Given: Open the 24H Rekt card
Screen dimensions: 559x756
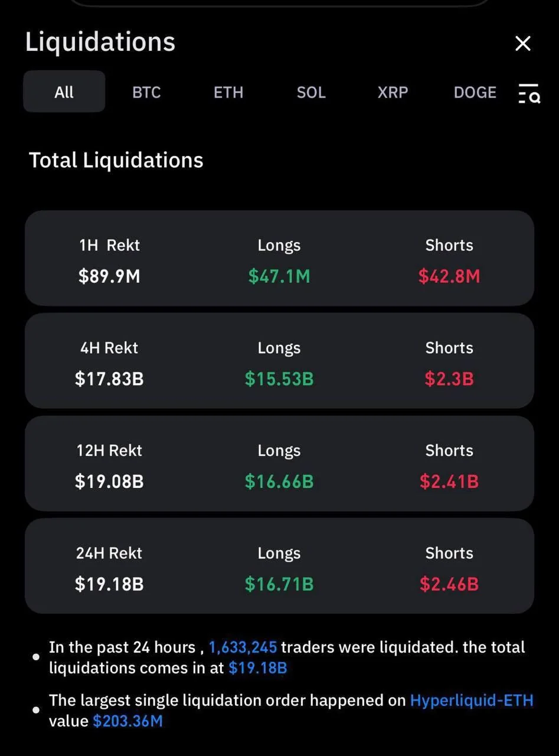Looking at the screenshot, I should pos(279,566).
